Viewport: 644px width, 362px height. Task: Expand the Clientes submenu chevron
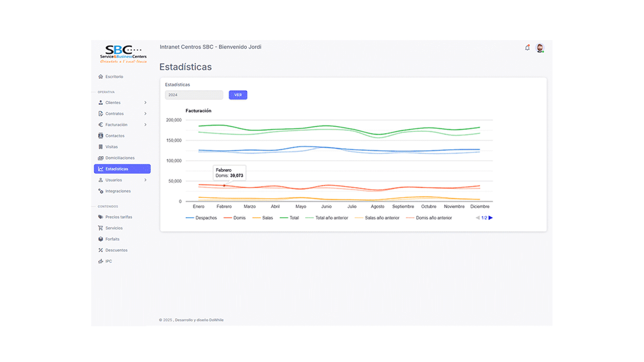click(145, 103)
